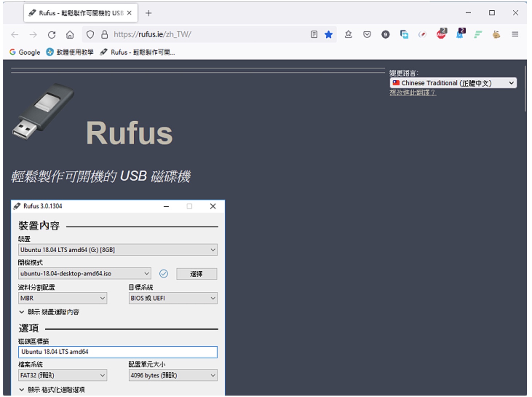The width and height of the screenshot is (532, 397).
Task: Reload the Rufus page
Action: 52,35
